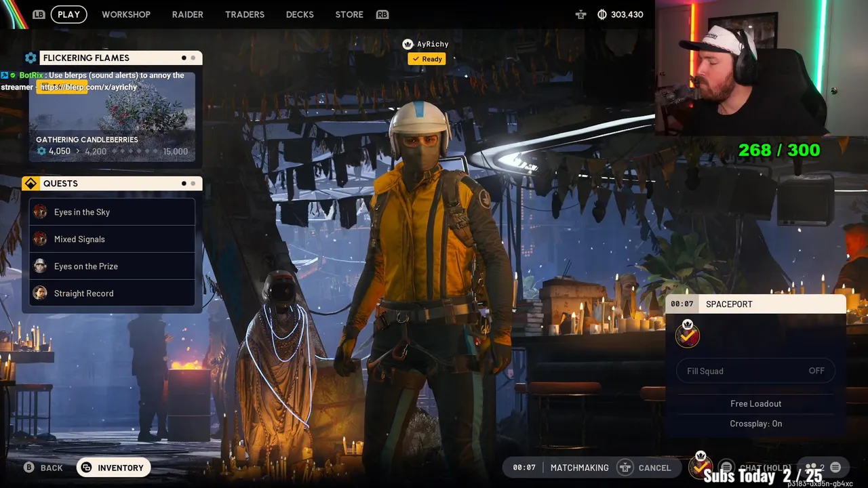This screenshot has height=488, width=868.
Task: Select second page dot on Flickering Flames
Action: (193, 58)
